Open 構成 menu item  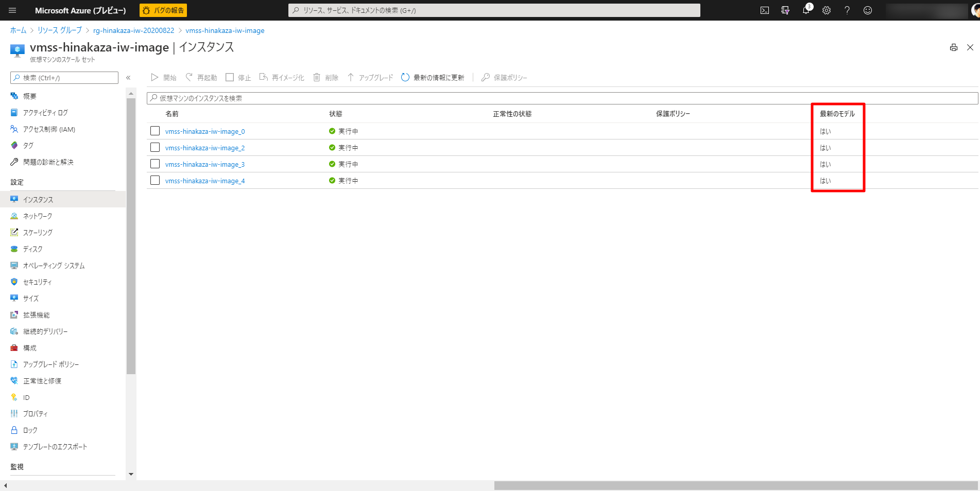tap(63, 348)
